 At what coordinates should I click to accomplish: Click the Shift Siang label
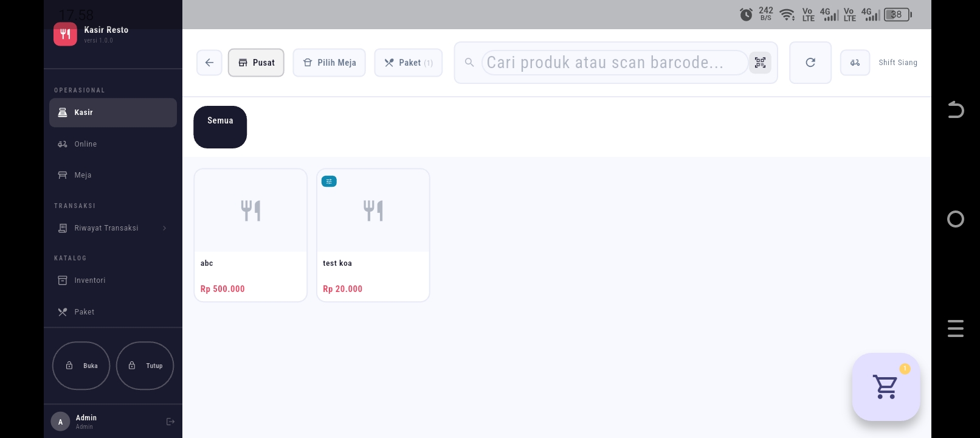coord(898,63)
